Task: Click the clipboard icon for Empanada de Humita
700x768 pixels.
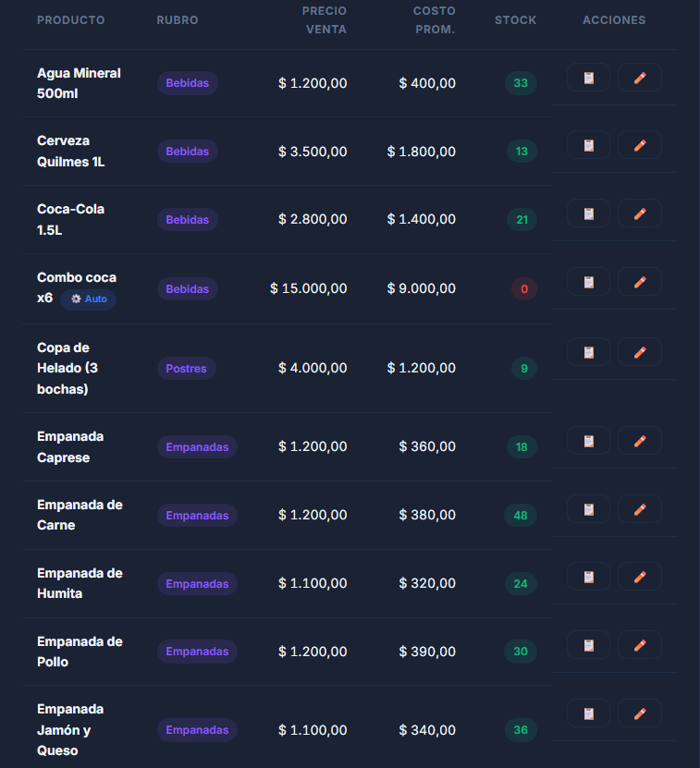Action: point(588,577)
